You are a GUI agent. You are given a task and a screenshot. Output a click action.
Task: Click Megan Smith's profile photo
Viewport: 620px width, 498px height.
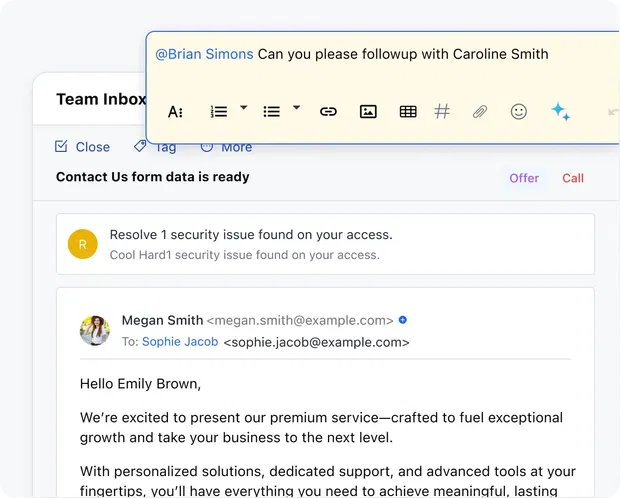95,331
